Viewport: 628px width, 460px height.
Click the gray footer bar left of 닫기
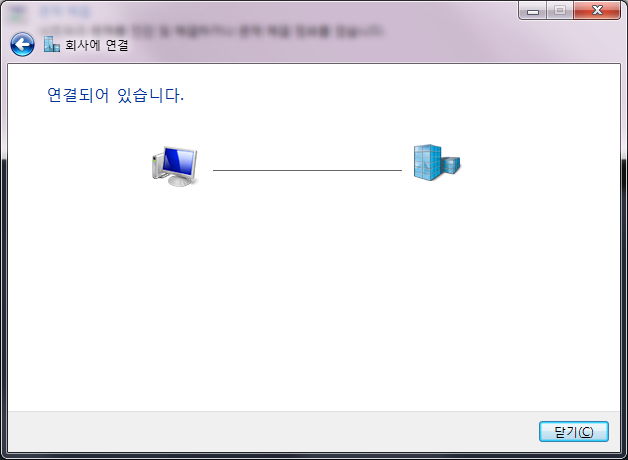click(272, 432)
